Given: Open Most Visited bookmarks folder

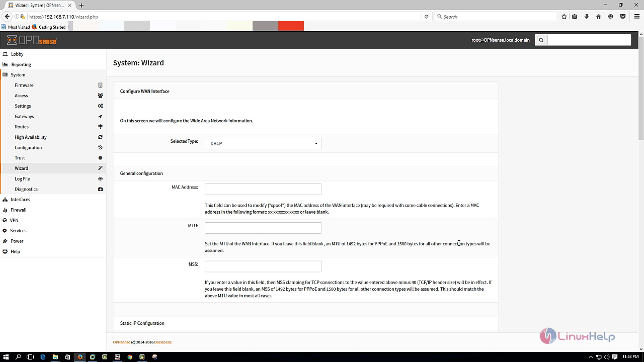Looking at the screenshot, I should click(16, 27).
